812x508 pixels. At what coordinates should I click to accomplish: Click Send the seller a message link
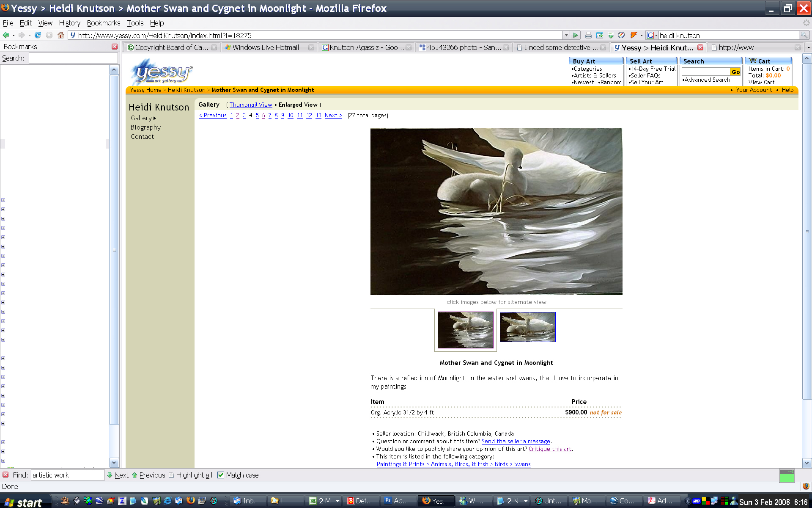[x=516, y=441]
